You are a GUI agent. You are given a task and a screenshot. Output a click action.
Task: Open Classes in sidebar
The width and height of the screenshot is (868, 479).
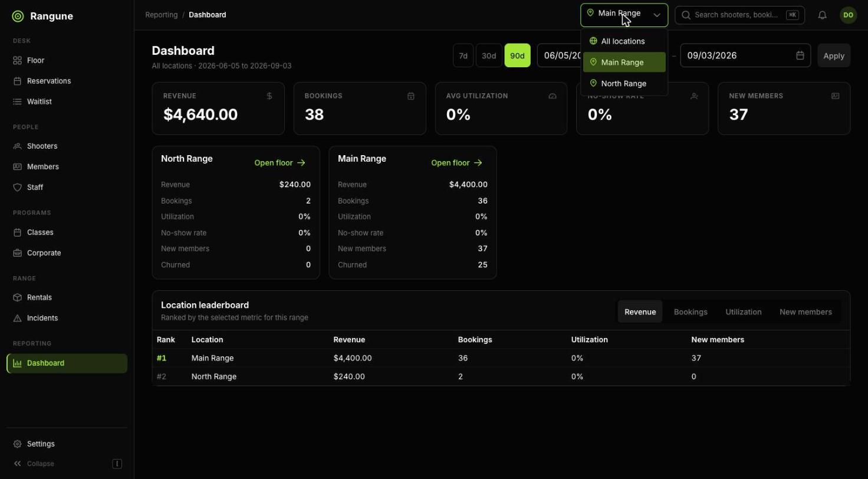[67, 232]
